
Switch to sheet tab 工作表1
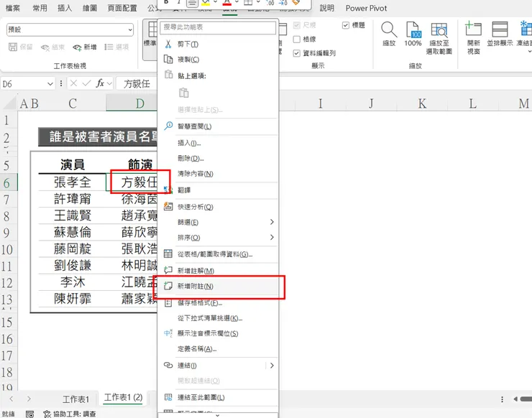[x=75, y=399]
